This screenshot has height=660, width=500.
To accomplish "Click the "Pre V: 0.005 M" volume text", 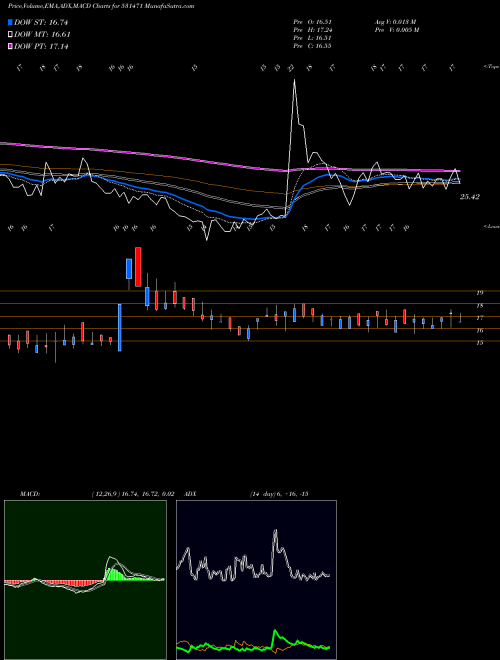I will click(397, 30).
